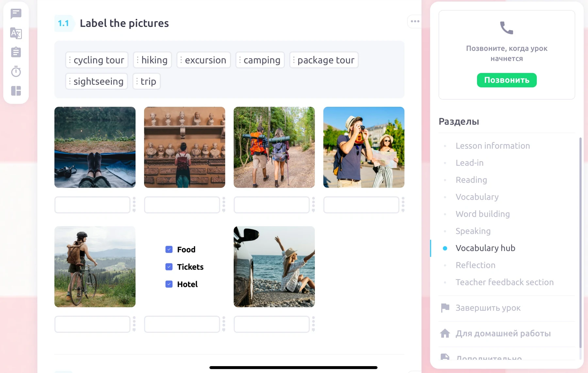The height and width of the screenshot is (373, 588).
Task: Click the sidebar vertical scrollbar
Action: (x=580, y=242)
